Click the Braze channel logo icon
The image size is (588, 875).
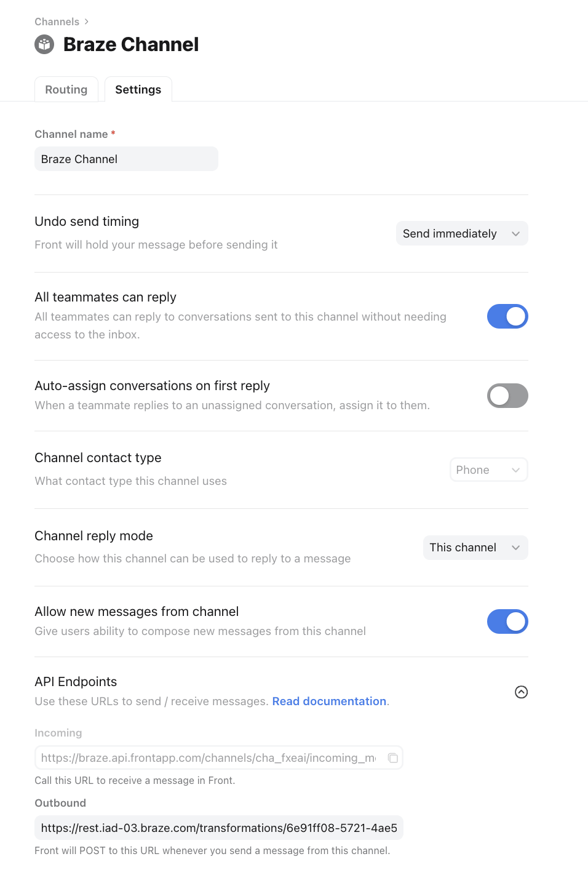pyautogui.click(x=44, y=44)
